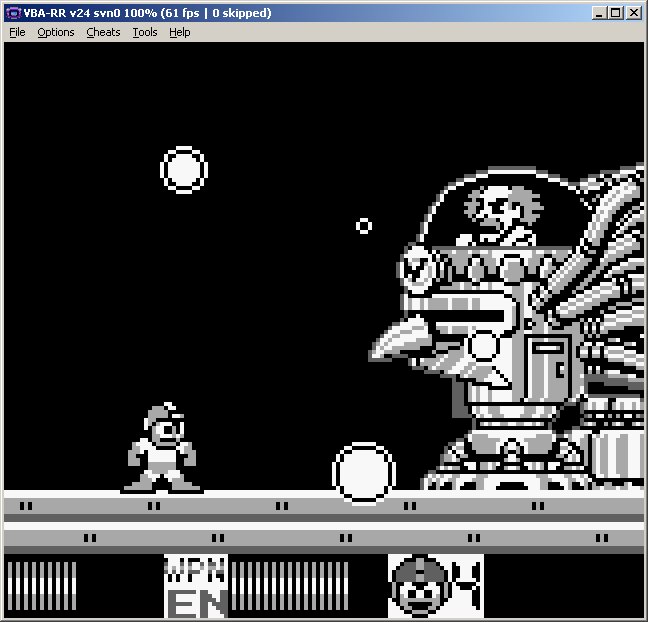Click the VBA-RR title bar text

click(x=148, y=13)
